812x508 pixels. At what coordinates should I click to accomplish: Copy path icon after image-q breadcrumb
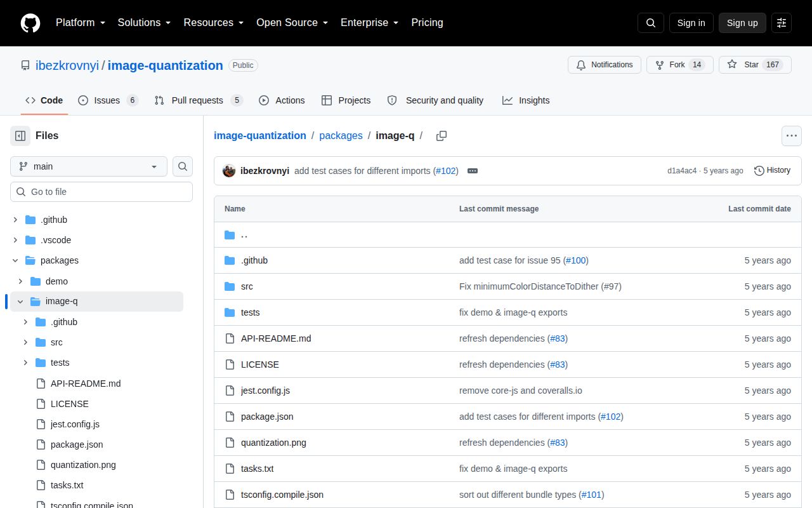tap(442, 136)
